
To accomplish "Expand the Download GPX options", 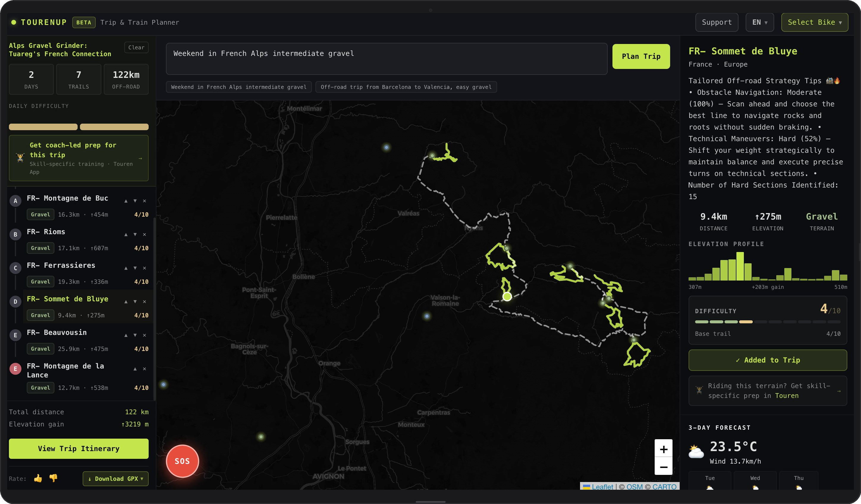I will [x=115, y=479].
